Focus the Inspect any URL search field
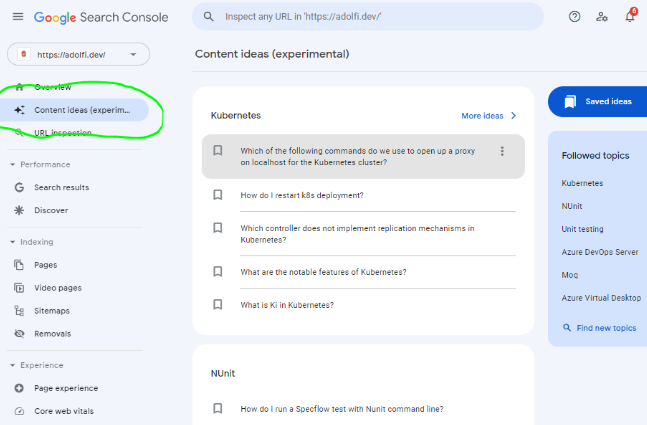The image size is (647, 425). pos(367,17)
